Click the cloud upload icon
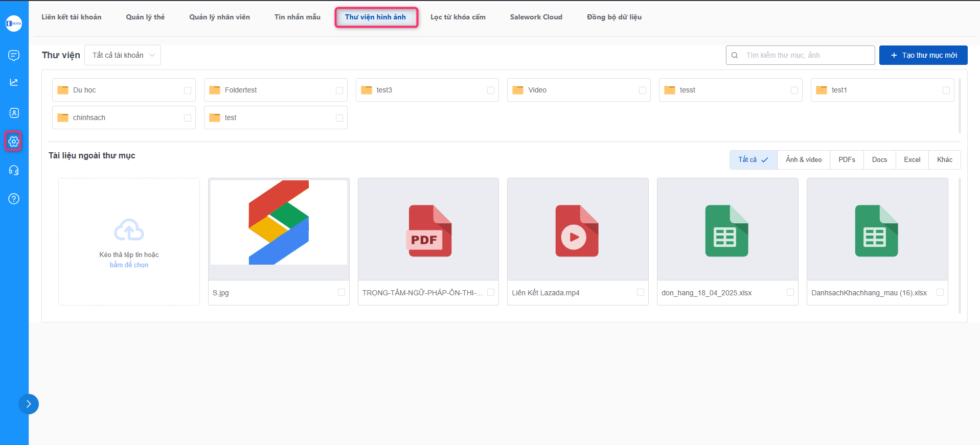The width and height of the screenshot is (980, 445). (x=129, y=230)
